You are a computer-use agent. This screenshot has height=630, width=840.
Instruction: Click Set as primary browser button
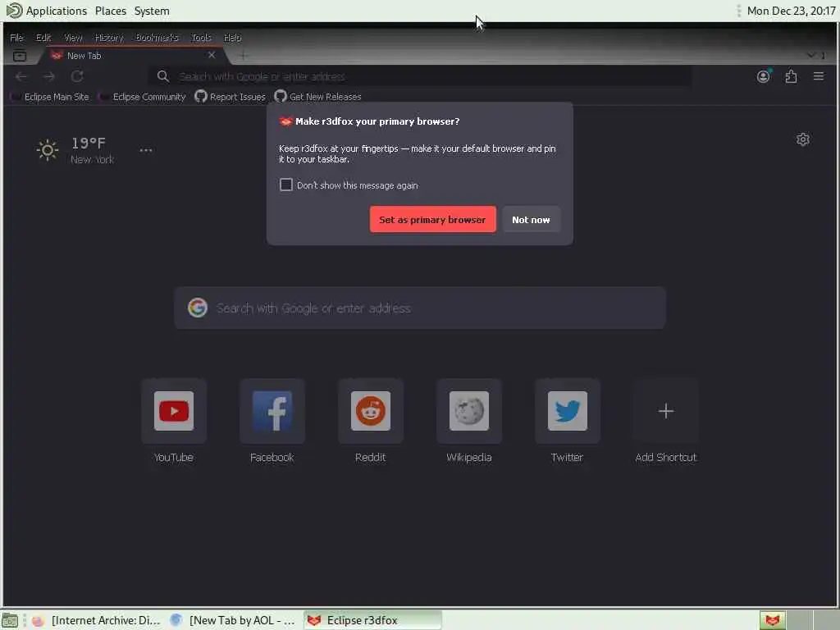point(432,220)
